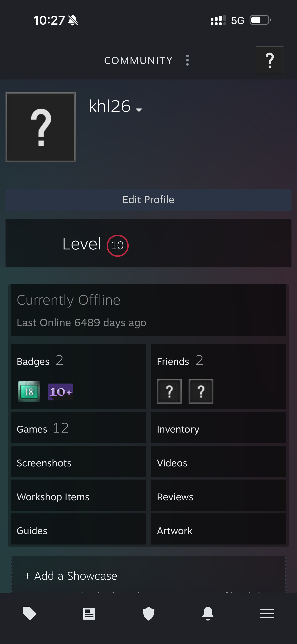Expand the khl26 username dropdown arrow
The height and width of the screenshot is (644, 297).
(x=139, y=110)
